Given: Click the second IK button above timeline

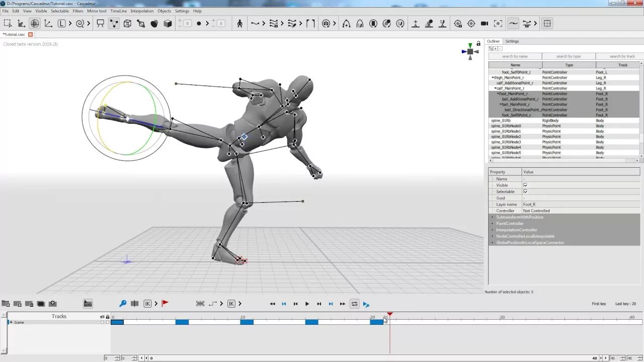Looking at the screenshot, I should (231, 304).
